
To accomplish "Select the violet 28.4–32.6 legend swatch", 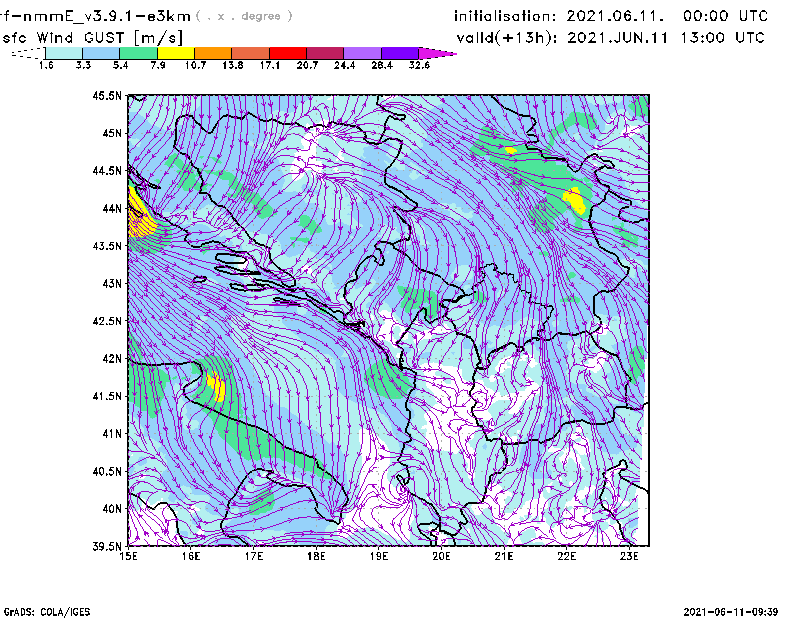I will click(x=400, y=53).
